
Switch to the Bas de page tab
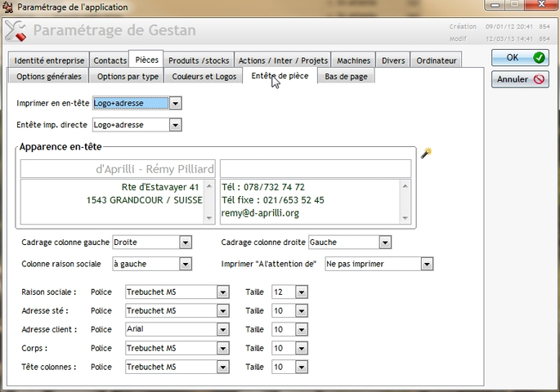click(x=346, y=76)
